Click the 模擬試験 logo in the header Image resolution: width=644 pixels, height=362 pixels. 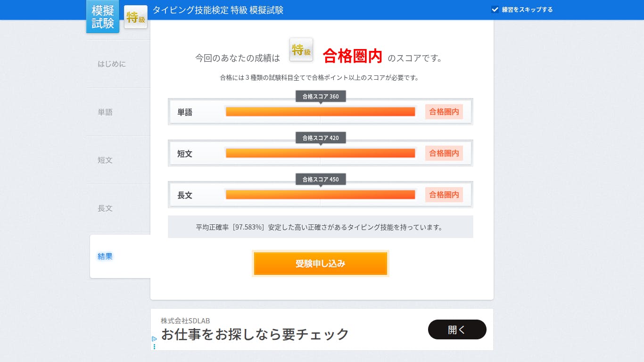103,17
